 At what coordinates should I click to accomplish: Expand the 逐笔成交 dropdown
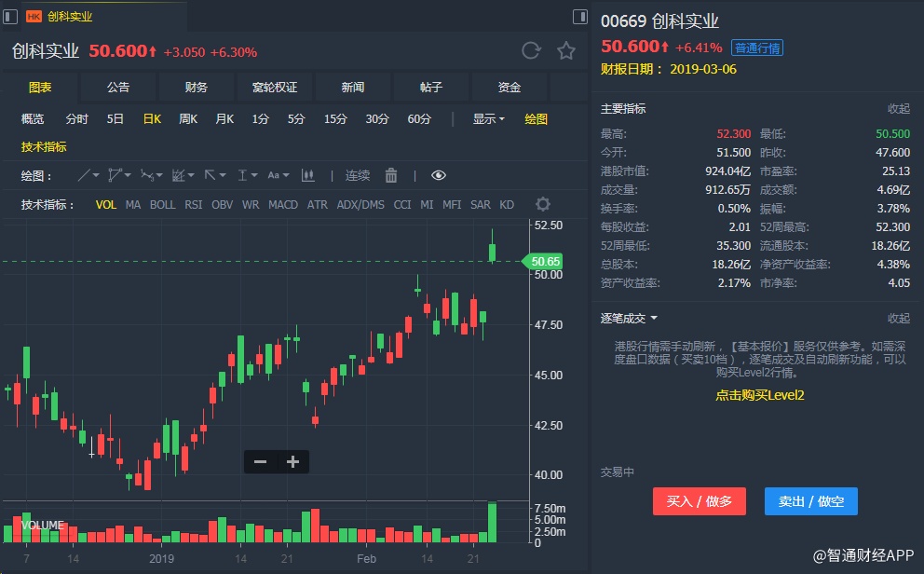(629, 319)
